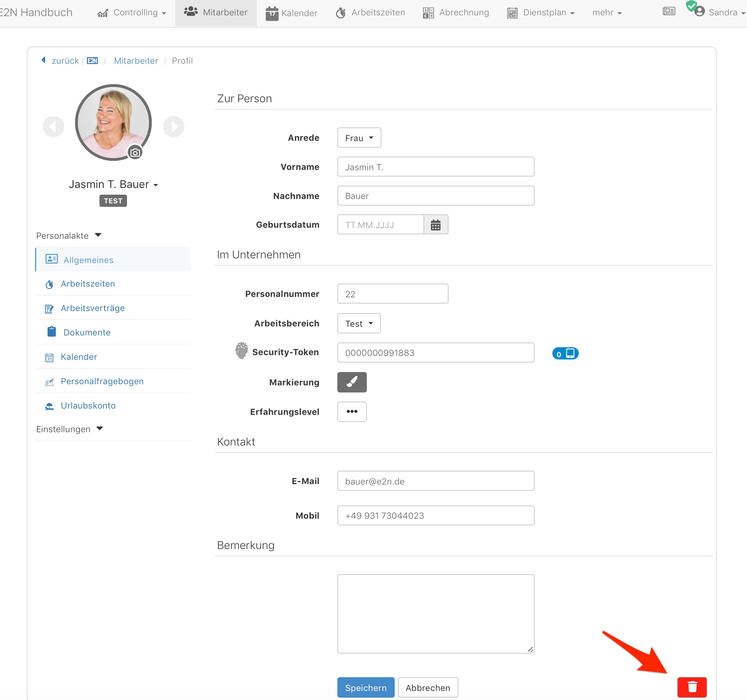Open Controlling dropdown menu
This screenshot has height=700, width=747.
[132, 13]
